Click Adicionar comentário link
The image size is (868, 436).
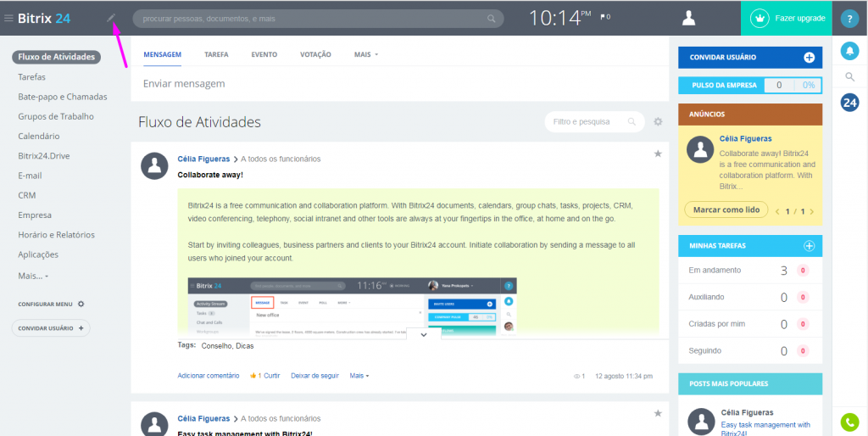[x=209, y=376]
